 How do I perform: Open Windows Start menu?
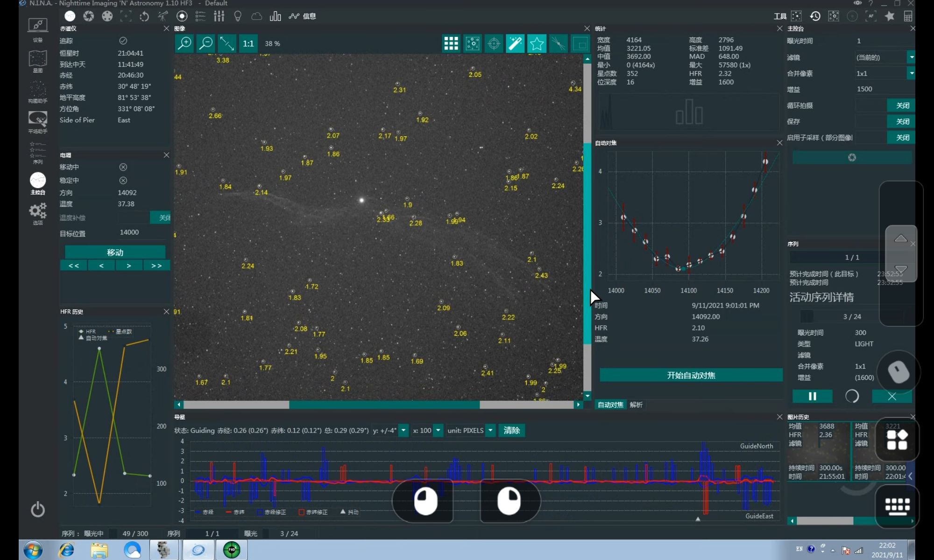coord(33,550)
